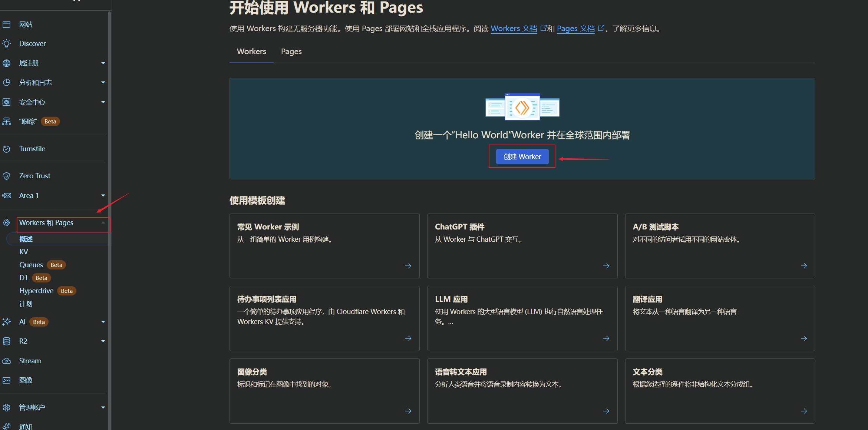Click the pie chart icon for 分析和日志
This screenshot has height=430, width=868.
[x=6, y=83]
